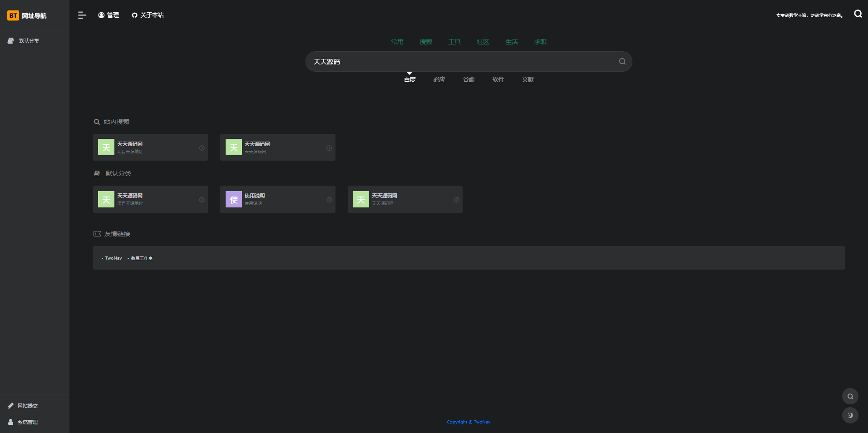The image size is (868, 433).
Task: Select 默认分类 in the left sidebar
Action: (x=29, y=41)
